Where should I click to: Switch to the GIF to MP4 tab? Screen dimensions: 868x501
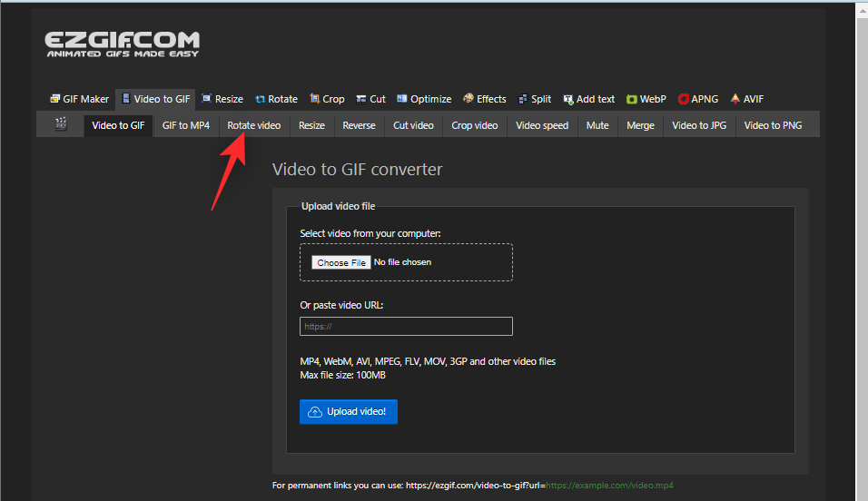[186, 125]
